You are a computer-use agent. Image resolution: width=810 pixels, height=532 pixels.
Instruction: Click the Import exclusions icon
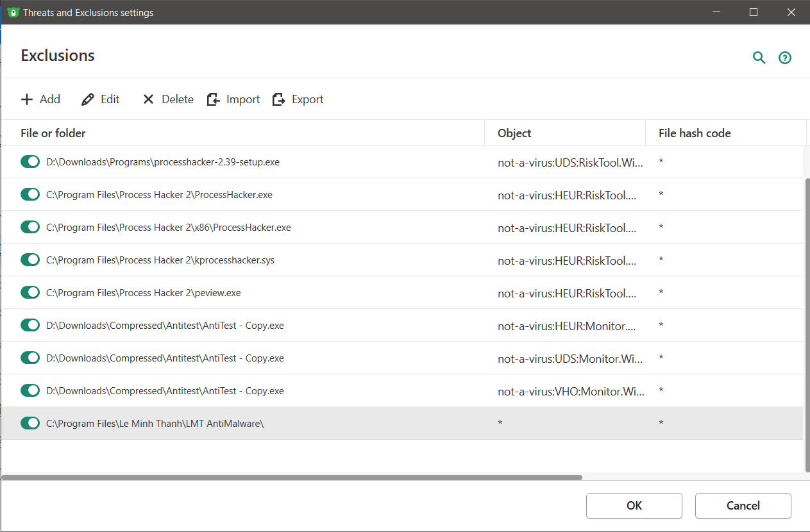tap(214, 99)
